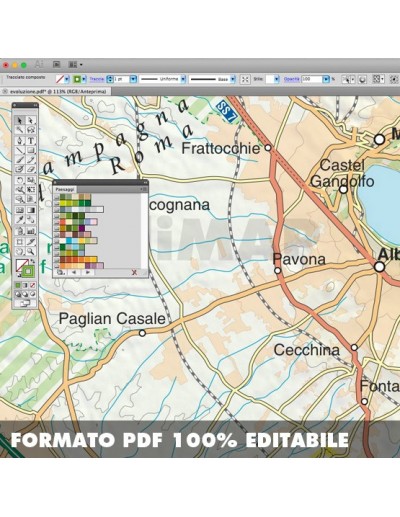Choose the purple swatch in Paesaggi panel
400x517 pixels.
click(81, 228)
